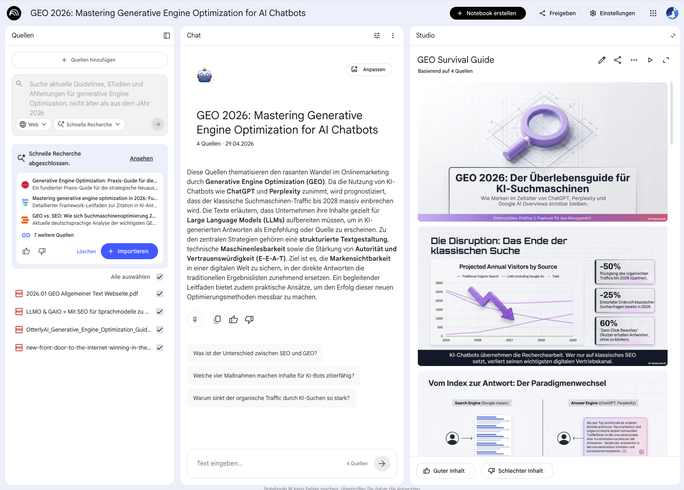684x490 pixels.
Task: Send the chat message arrow button
Action: (382, 463)
